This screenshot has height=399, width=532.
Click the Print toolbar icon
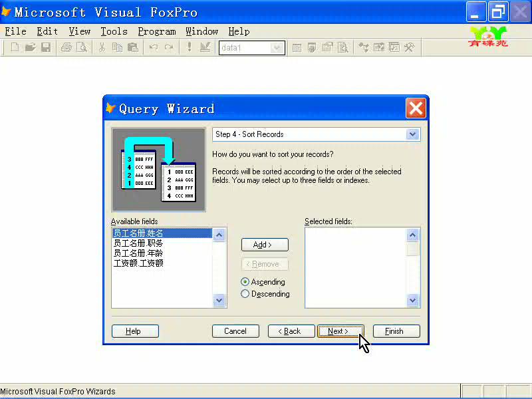pyautogui.click(x=66, y=47)
